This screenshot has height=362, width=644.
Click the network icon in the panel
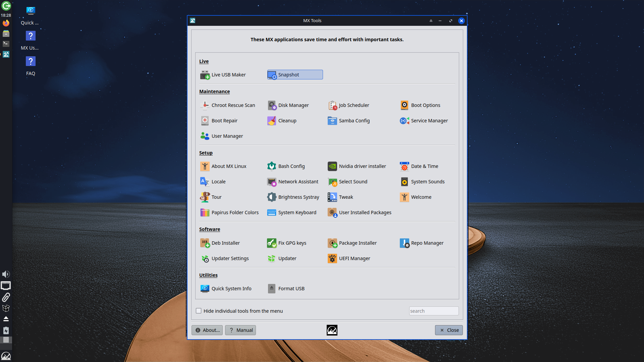[6, 286]
